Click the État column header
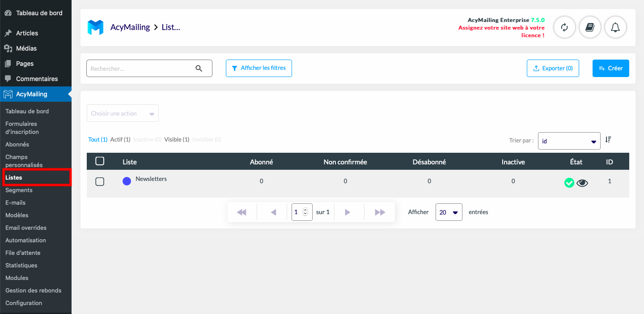The image size is (644, 314). click(576, 162)
